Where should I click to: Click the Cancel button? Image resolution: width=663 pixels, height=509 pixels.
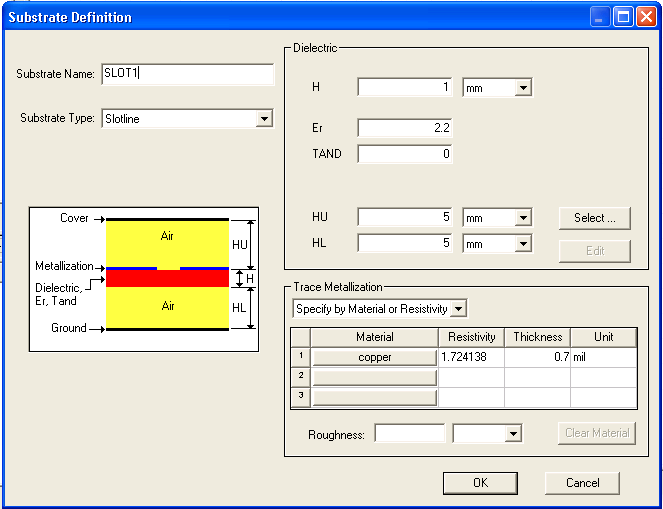coord(582,483)
